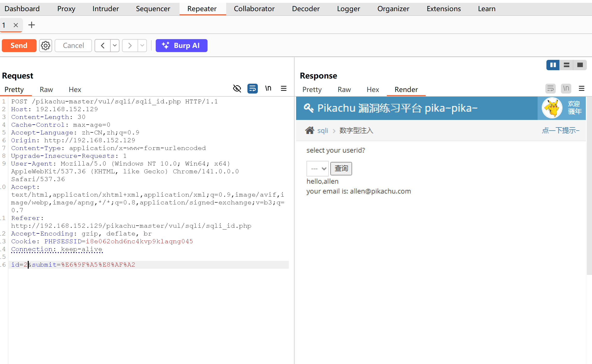Switch Response view to Raw tab
Screen dimensions: 592x364
coord(344,90)
